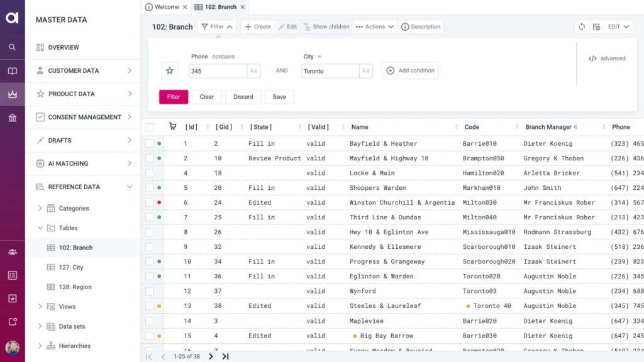Viewport: 644px width, 362px height.
Task: Open the Customer Data menu
Action: [83, 71]
